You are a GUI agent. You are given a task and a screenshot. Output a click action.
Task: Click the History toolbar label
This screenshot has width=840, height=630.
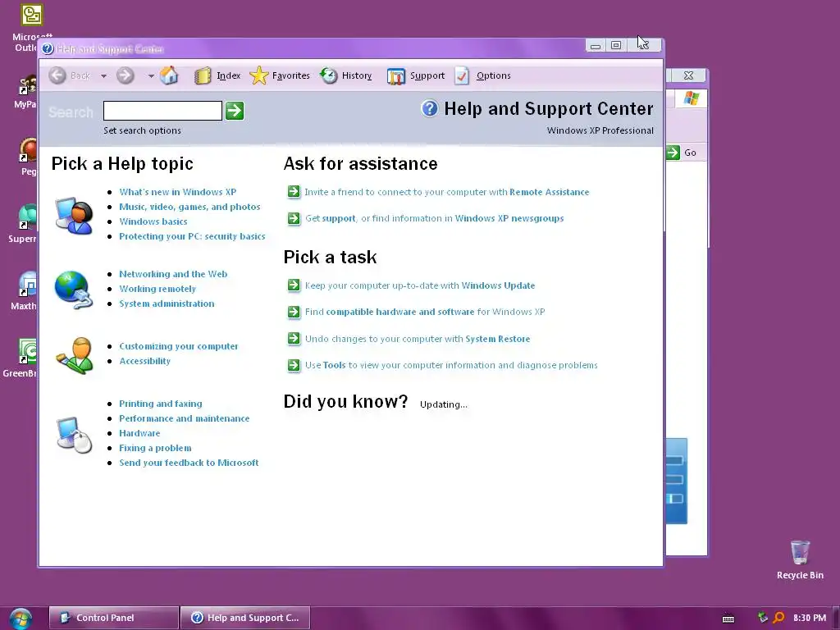[357, 75]
